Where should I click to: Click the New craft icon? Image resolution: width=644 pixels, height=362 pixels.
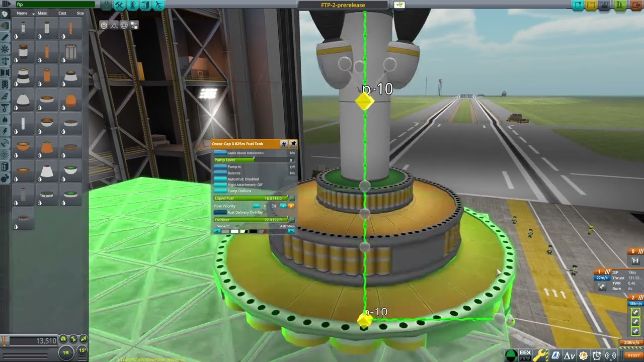[x=578, y=6]
